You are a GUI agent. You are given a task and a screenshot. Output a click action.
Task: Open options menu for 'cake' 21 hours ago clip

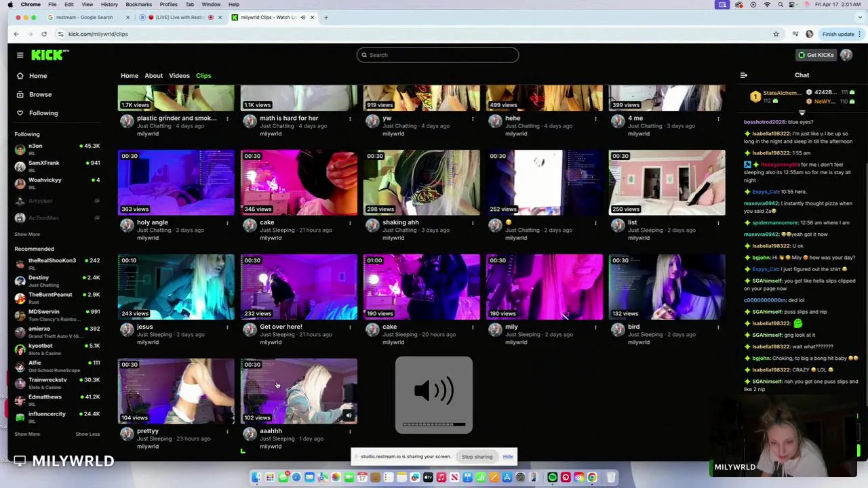(x=350, y=223)
